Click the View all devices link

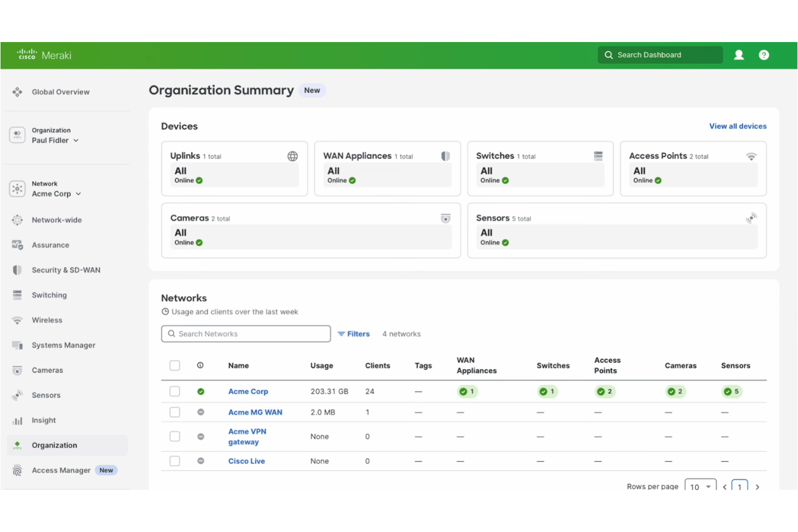coord(738,126)
